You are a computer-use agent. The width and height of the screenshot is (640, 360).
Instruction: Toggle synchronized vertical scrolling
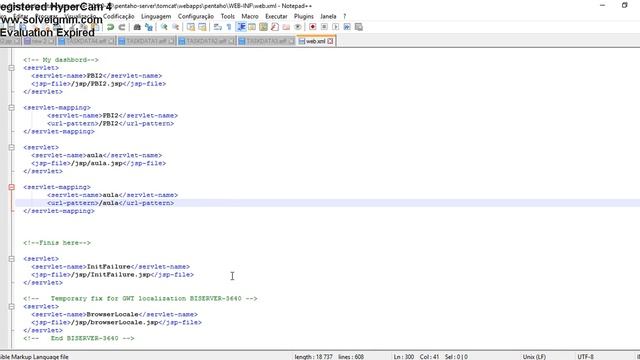[x=191, y=27]
